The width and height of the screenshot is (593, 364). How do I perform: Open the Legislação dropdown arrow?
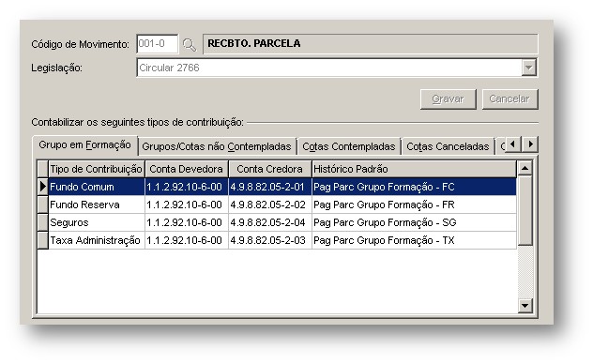(528, 68)
